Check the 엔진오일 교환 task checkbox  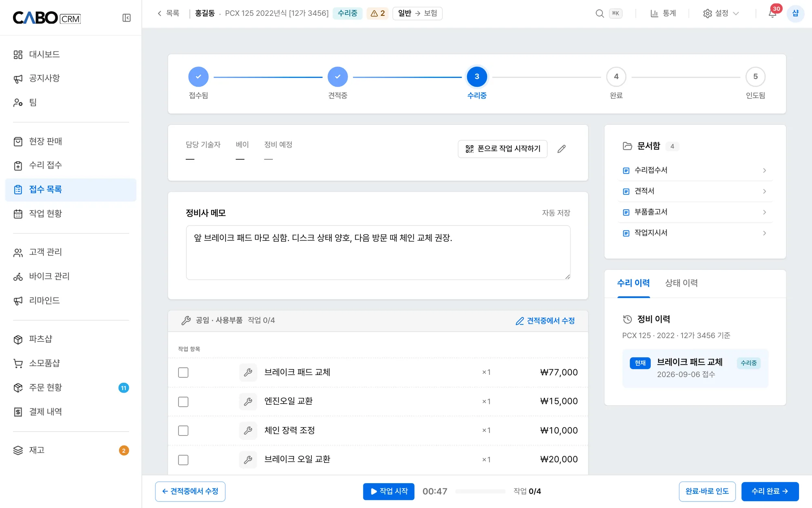click(183, 402)
